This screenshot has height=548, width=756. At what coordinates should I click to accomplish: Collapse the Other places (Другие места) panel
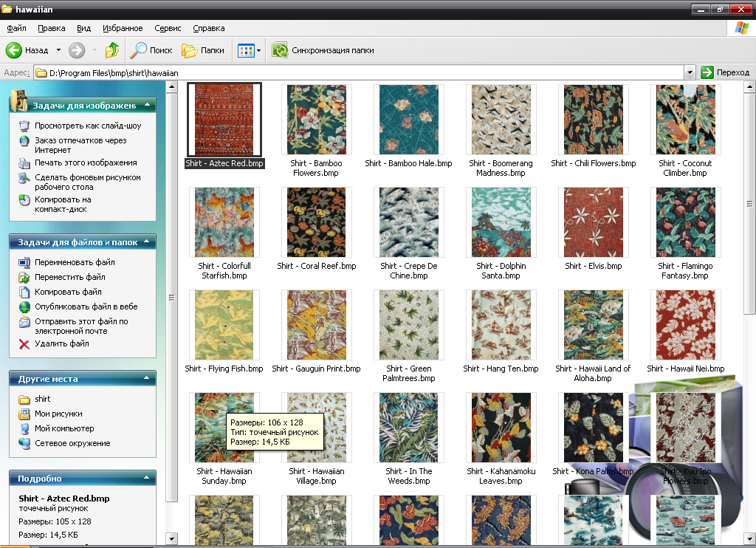pyautogui.click(x=147, y=378)
